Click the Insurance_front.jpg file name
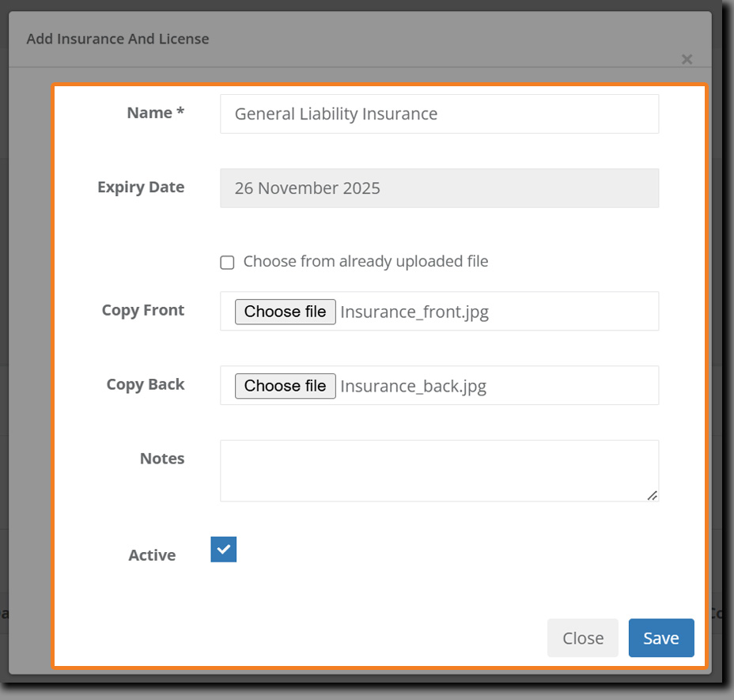Image resolution: width=734 pixels, height=700 pixels. (x=414, y=312)
